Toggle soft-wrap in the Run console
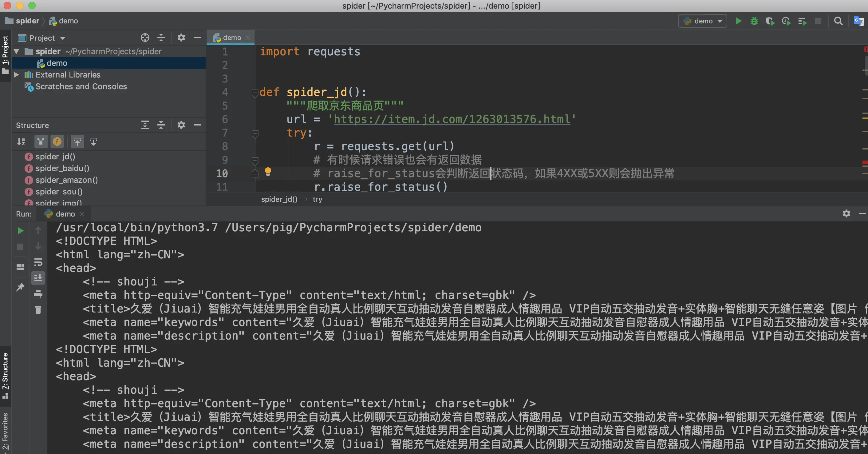The width and height of the screenshot is (868, 454). click(x=38, y=262)
